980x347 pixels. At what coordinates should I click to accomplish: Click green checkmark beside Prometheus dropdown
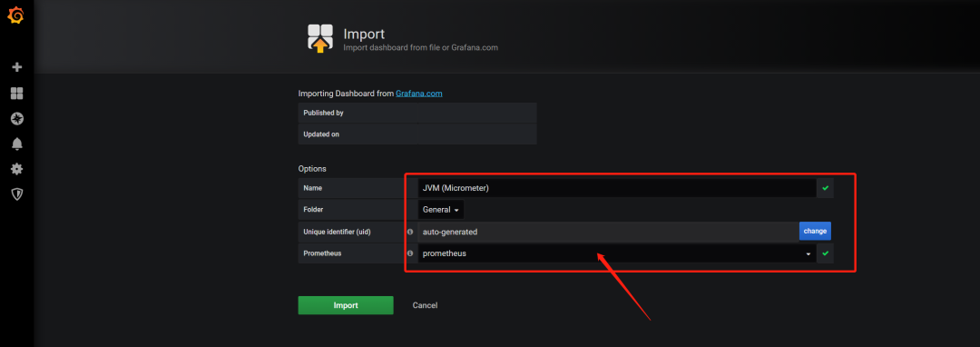pyautogui.click(x=825, y=253)
